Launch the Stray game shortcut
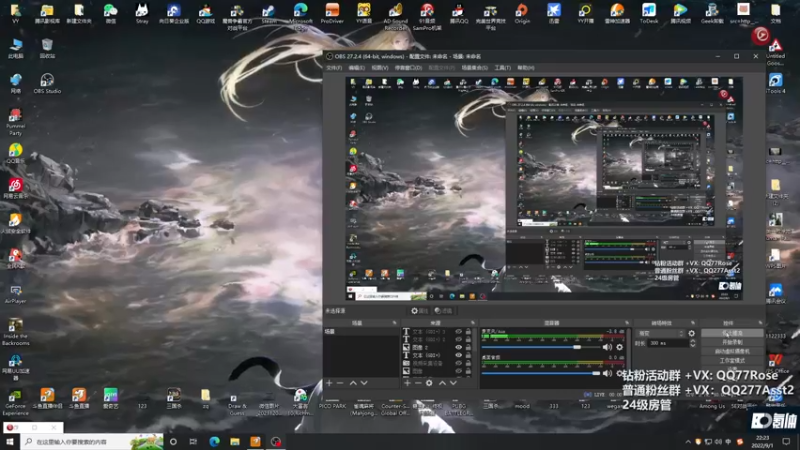The height and width of the screenshot is (450, 800). click(142, 13)
